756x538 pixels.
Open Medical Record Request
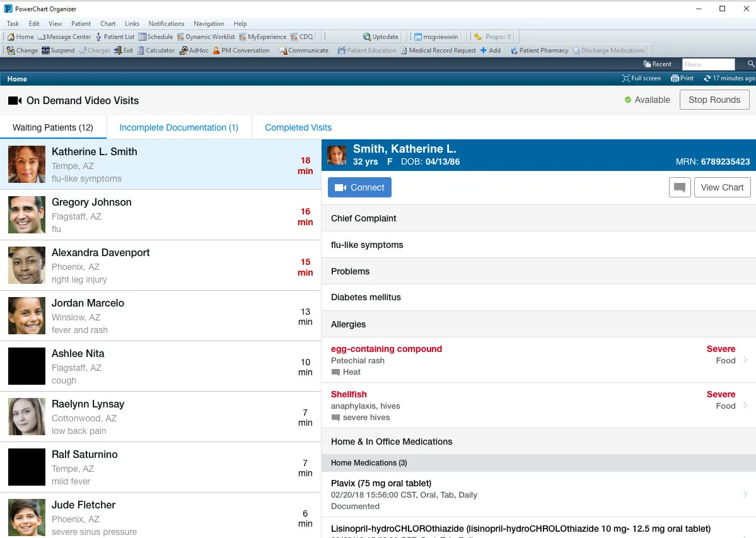tap(438, 50)
